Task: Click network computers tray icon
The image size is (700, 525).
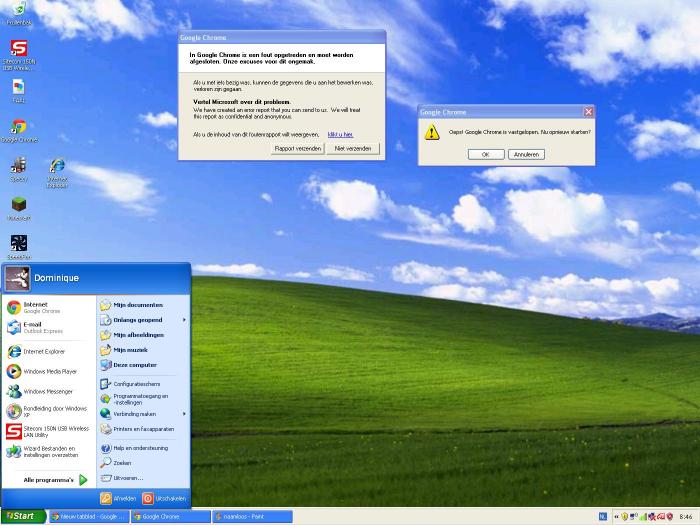Action: 633,517
